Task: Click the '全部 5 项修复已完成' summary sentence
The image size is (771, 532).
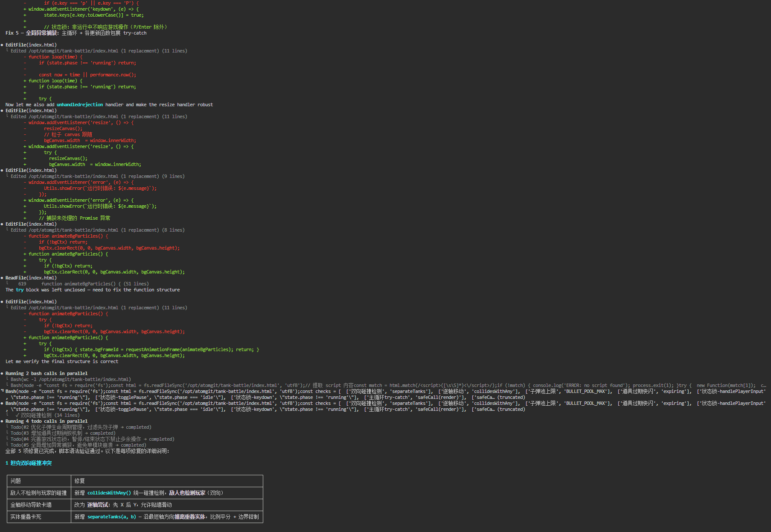Action: pos(87,451)
